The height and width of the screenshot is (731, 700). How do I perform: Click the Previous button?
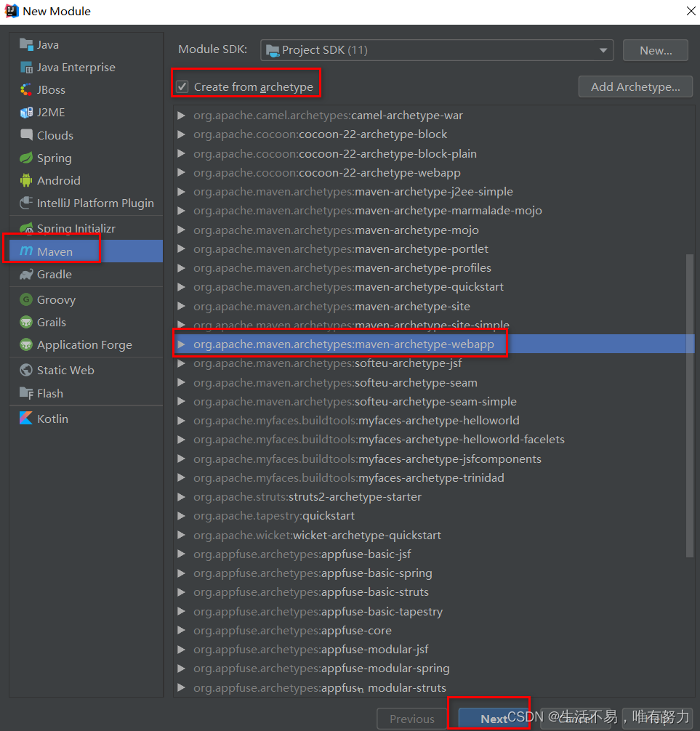click(411, 719)
